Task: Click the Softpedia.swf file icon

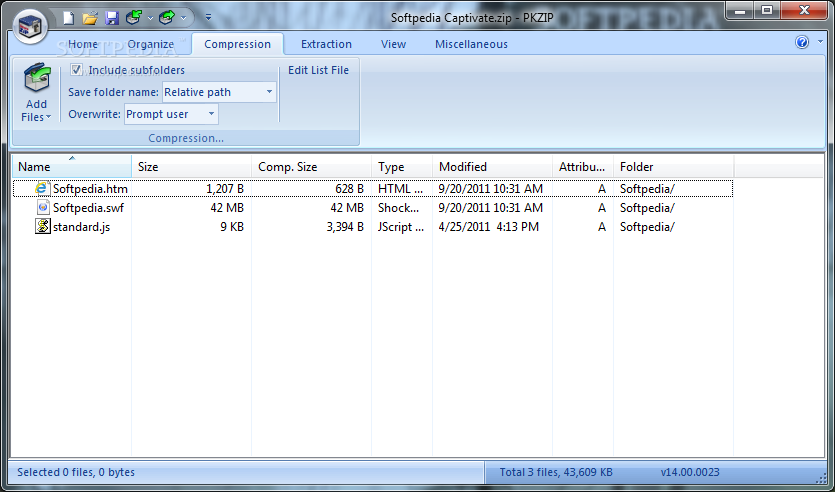Action: 43,208
